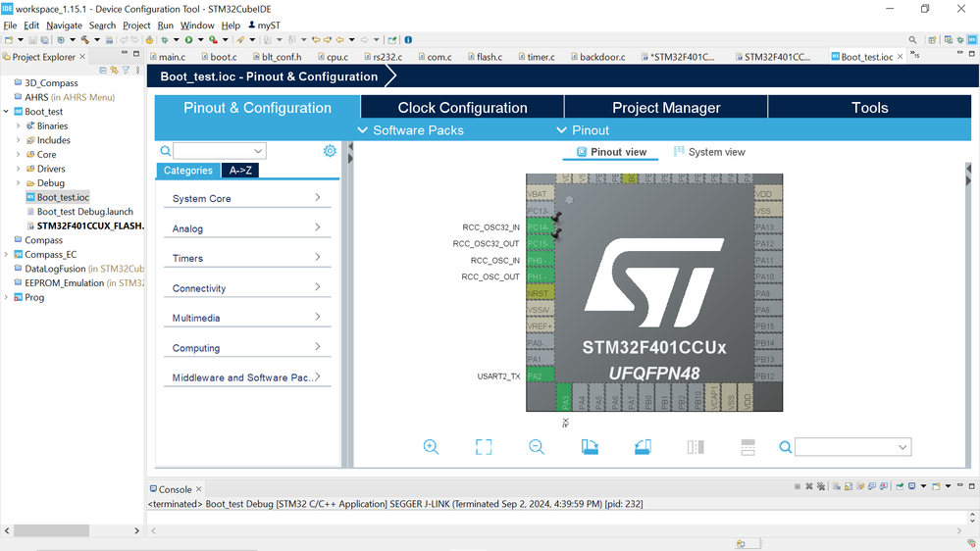Collapse the Boot_test project

click(6, 111)
